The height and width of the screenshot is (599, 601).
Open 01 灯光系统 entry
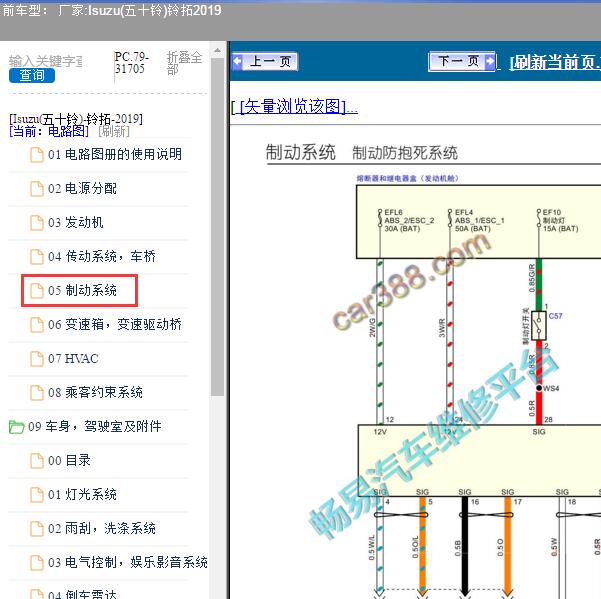tap(82, 494)
